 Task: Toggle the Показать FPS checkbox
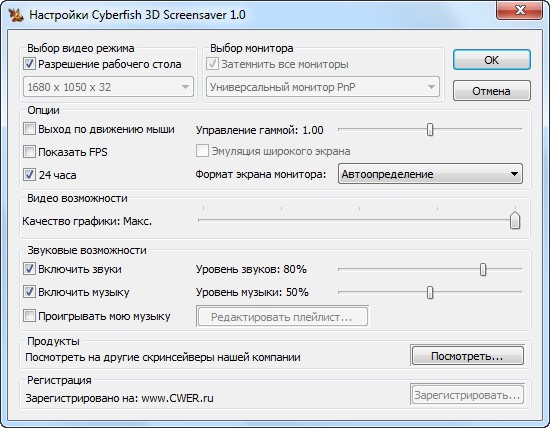(x=29, y=152)
